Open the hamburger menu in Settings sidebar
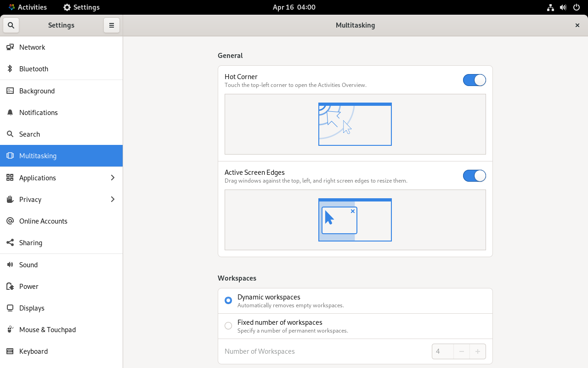The width and height of the screenshot is (588, 368). tap(111, 25)
